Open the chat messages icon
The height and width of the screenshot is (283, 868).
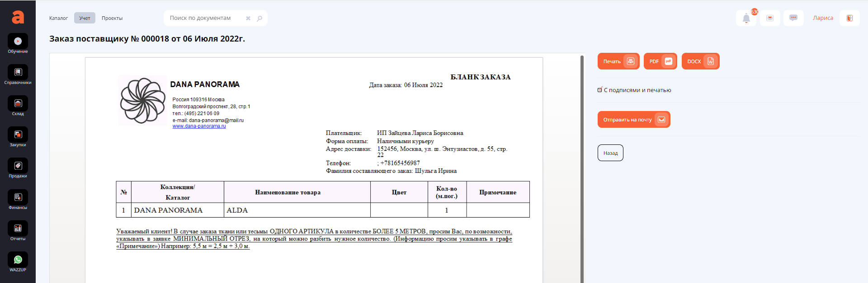(x=793, y=18)
